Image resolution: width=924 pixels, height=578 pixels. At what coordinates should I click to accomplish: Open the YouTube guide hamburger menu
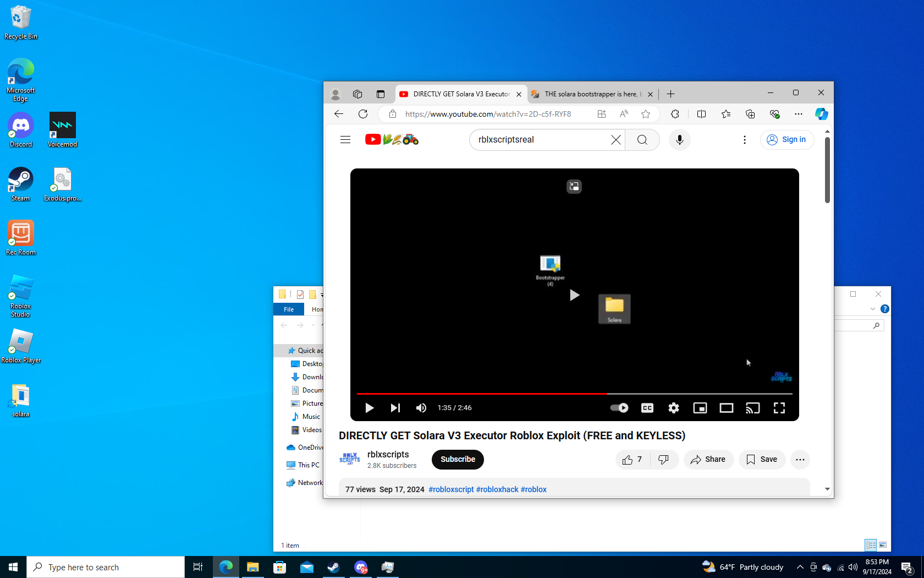tap(345, 140)
